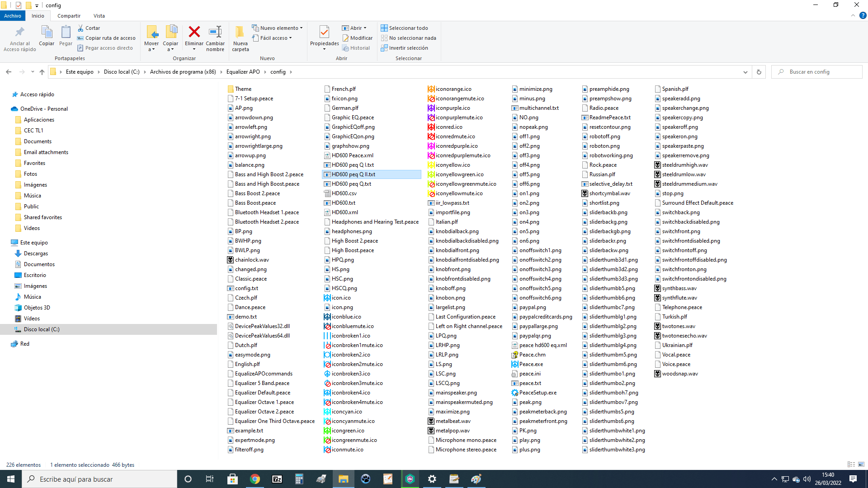Navigate back with the back arrow

pyautogui.click(x=9, y=72)
